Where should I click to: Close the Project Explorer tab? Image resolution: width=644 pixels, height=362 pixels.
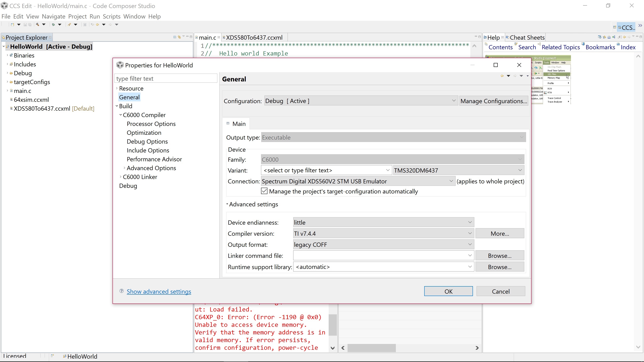point(50,37)
